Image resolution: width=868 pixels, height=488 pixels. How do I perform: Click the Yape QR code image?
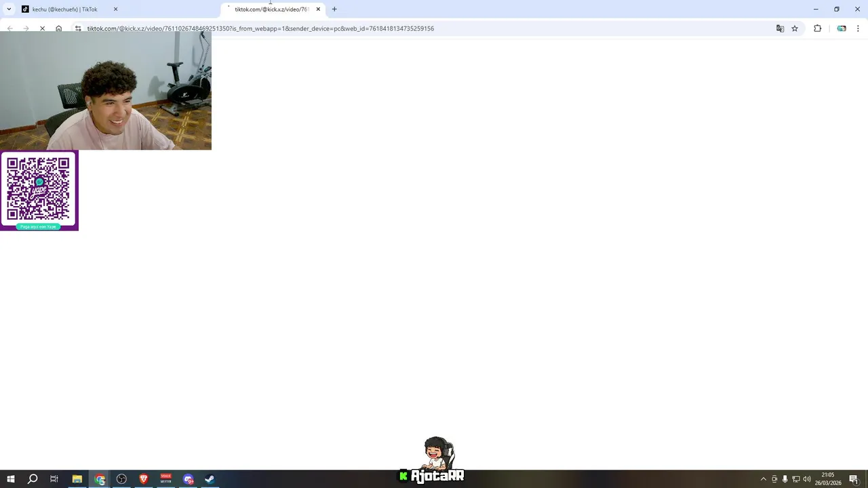coord(39,190)
